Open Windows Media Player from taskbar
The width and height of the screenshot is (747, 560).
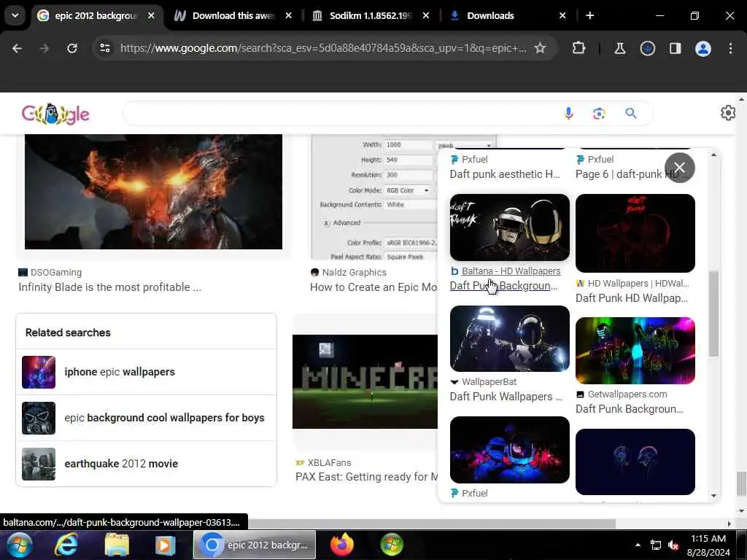coord(165,545)
